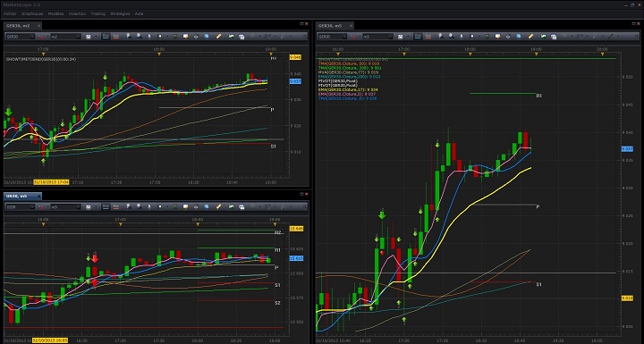Click zoom-out magnifier in GER30 m5 toolbar
Screen dimensions: 644x344
(452, 37)
